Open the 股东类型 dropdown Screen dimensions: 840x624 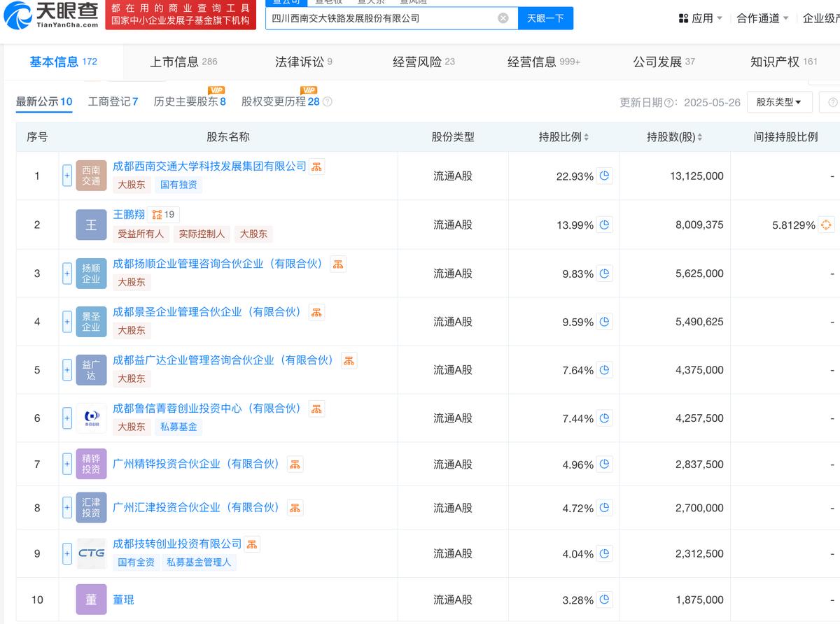(x=779, y=102)
